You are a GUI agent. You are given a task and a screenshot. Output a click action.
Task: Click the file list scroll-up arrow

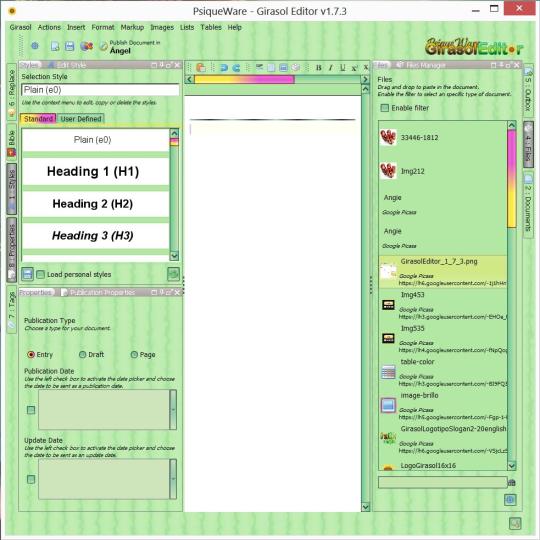tap(512, 125)
